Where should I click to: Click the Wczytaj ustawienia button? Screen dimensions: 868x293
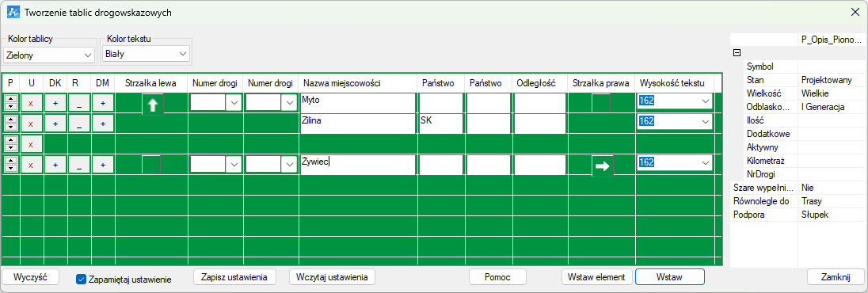tap(332, 277)
